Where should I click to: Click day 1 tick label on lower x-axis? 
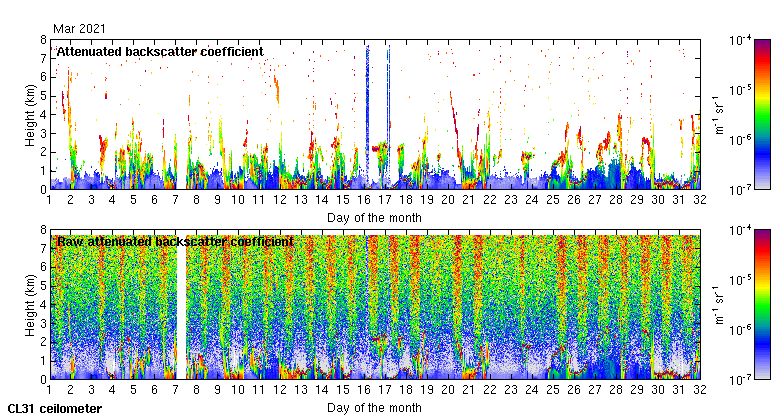(x=50, y=390)
